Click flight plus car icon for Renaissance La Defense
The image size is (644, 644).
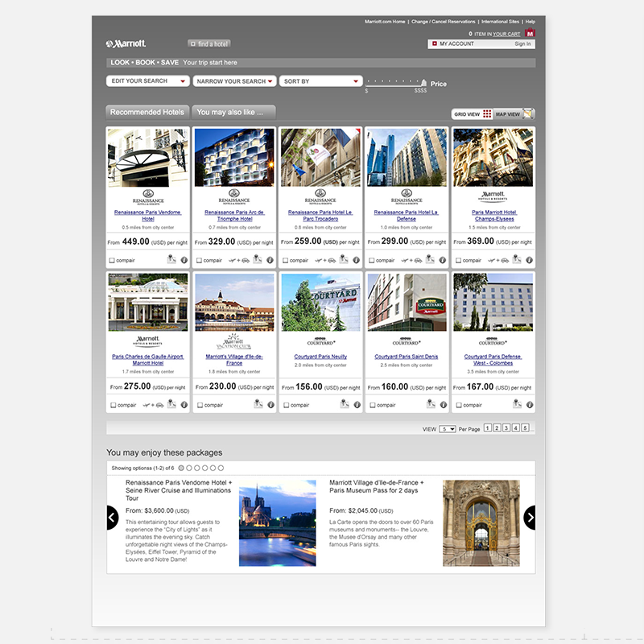point(411,260)
